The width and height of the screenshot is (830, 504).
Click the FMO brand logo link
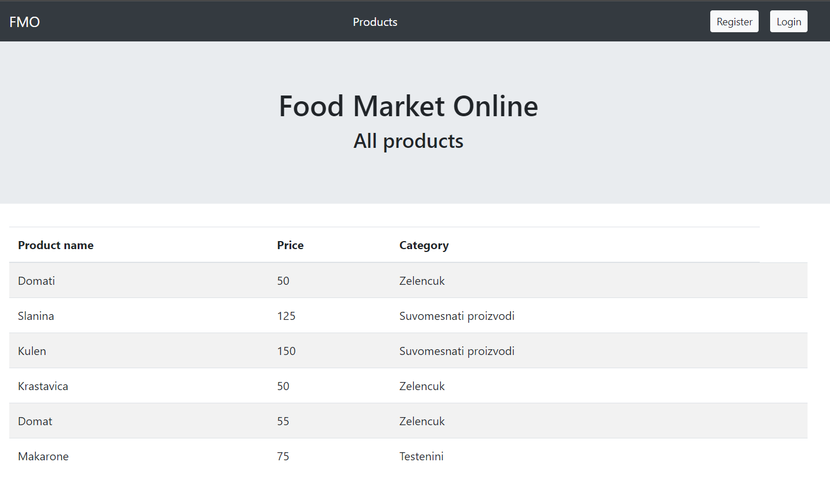(25, 22)
